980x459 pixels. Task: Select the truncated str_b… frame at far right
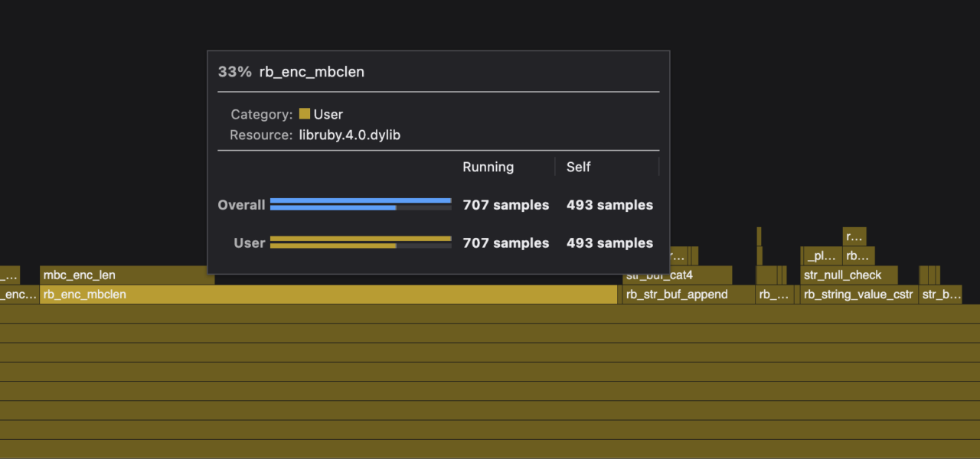click(x=940, y=295)
